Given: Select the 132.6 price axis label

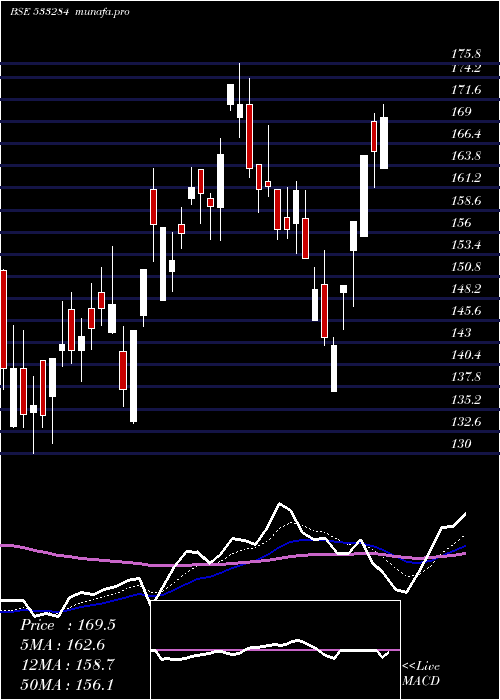Looking at the screenshot, I should pos(466,422).
